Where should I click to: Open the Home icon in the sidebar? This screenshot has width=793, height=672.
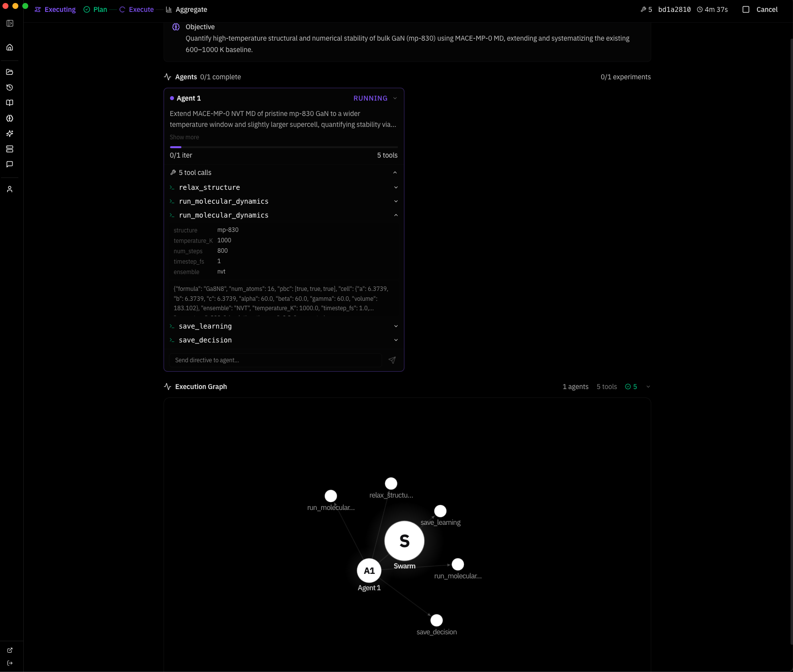(9, 48)
